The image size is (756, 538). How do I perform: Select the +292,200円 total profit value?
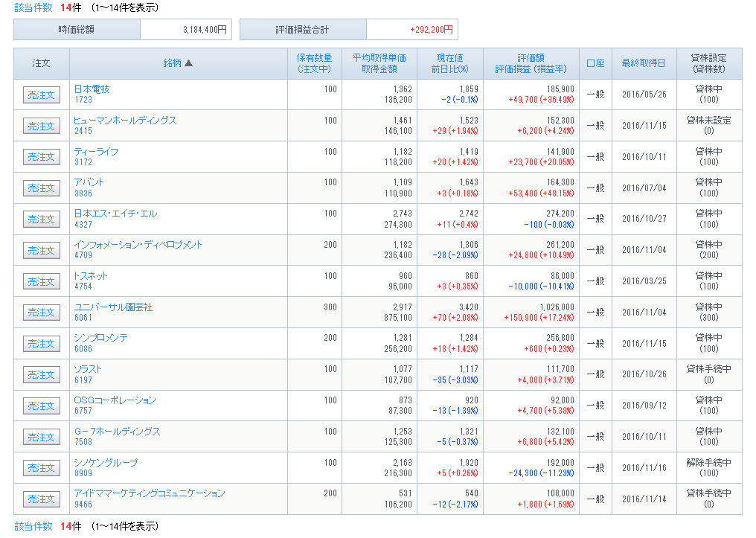pos(432,30)
